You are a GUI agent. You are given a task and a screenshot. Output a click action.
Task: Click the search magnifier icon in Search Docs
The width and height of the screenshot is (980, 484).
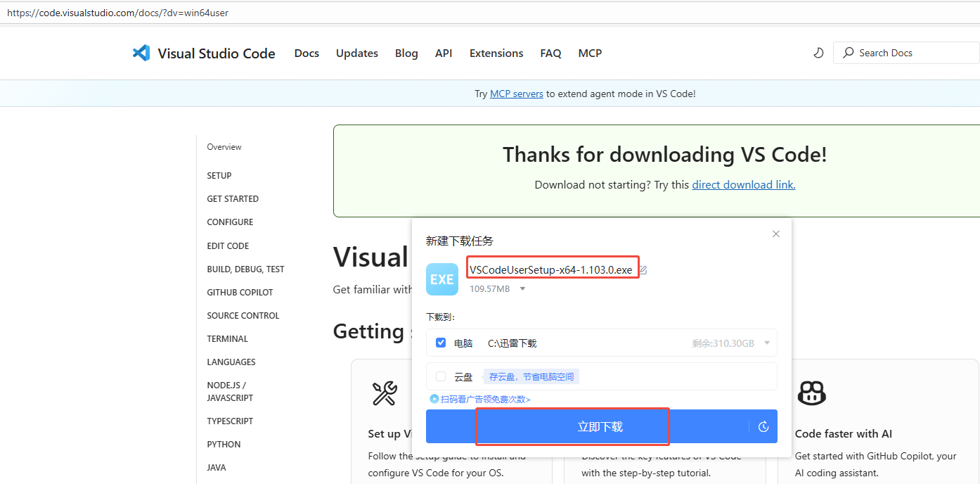pyautogui.click(x=849, y=53)
